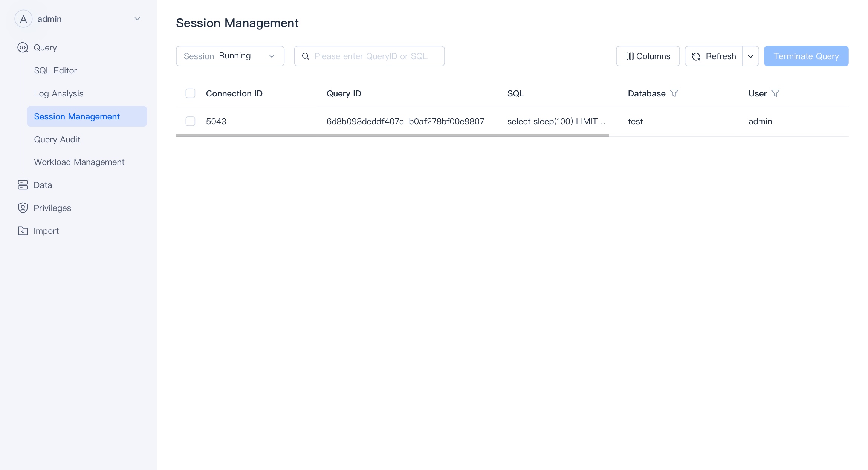Open SQL Editor in the sidebar
The width and height of the screenshot is (868, 470).
[55, 70]
